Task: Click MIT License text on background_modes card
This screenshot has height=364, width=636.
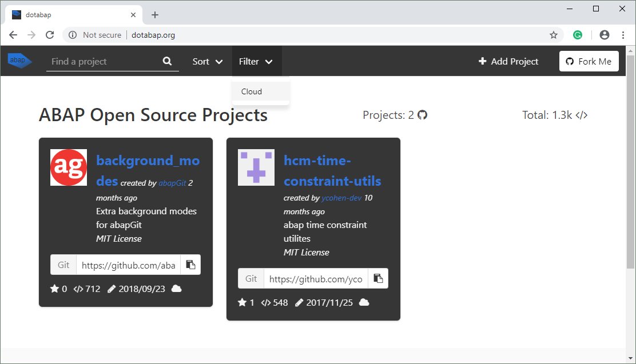Action: coord(119,239)
